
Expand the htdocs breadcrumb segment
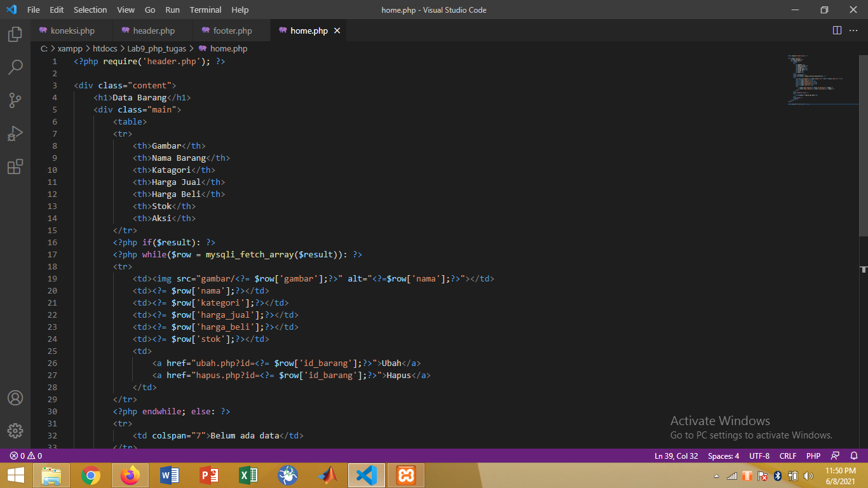(105, 48)
